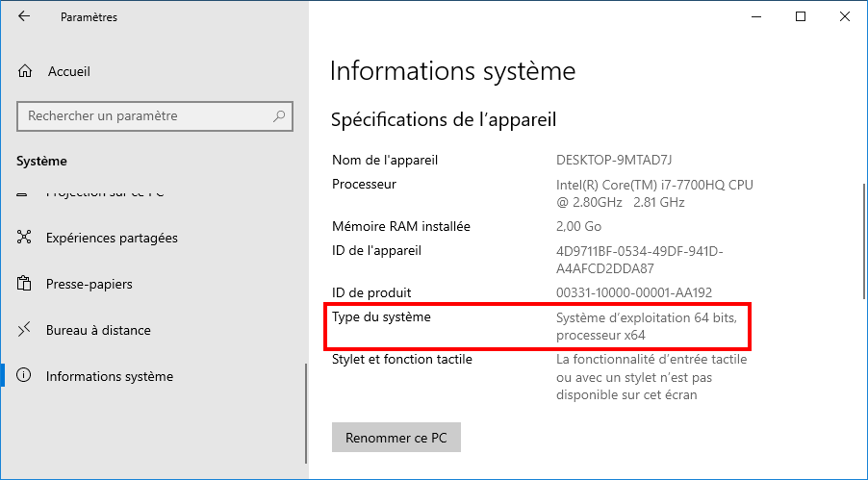Open Presse-papiers settings page
Image resolution: width=868 pixels, height=480 pixels.
(89, 284)
